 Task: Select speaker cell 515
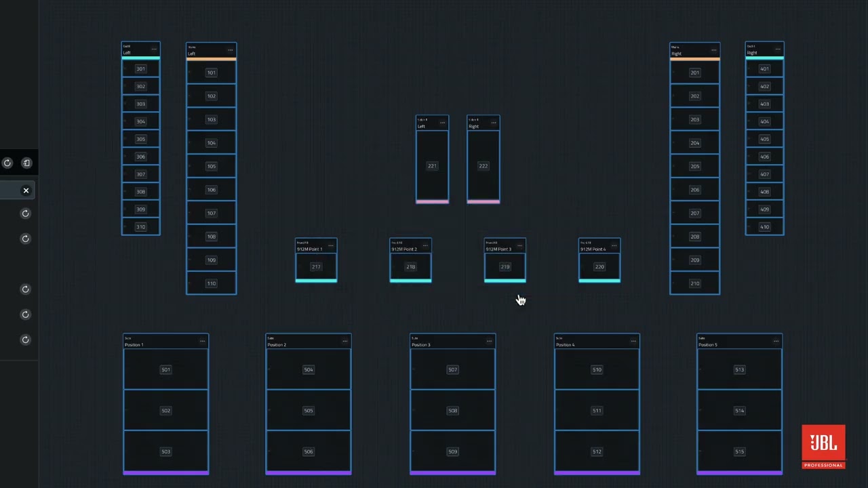point(739,451)
